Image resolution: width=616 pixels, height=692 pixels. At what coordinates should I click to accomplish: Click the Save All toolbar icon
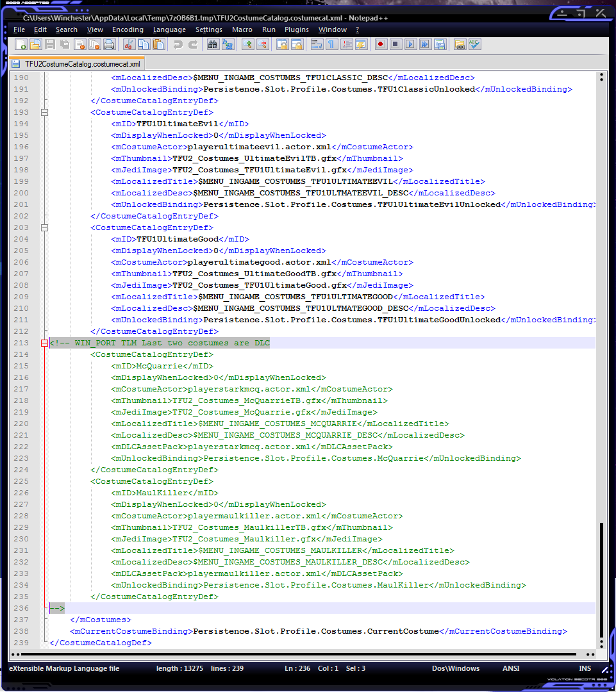click(x=65, y=44)
